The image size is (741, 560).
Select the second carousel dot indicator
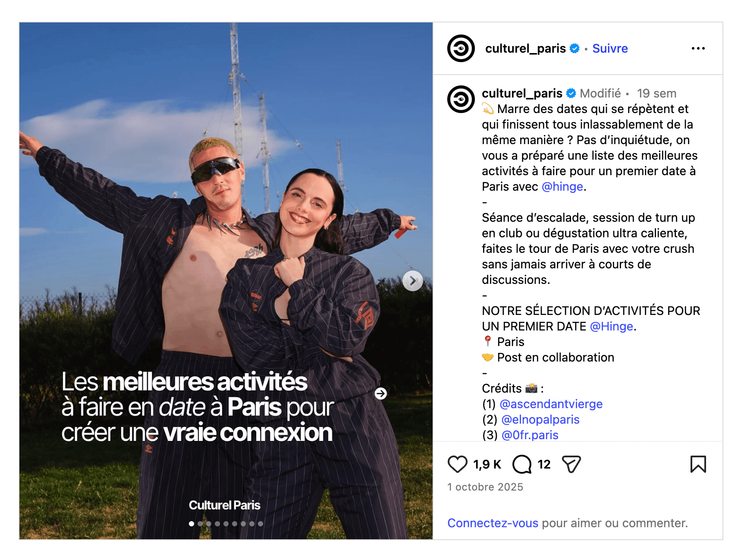(x=200, y=524)
